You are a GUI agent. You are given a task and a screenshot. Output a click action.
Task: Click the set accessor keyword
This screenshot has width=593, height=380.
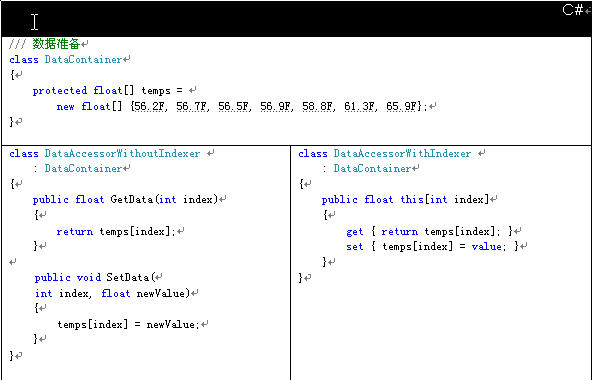(354, 247)
